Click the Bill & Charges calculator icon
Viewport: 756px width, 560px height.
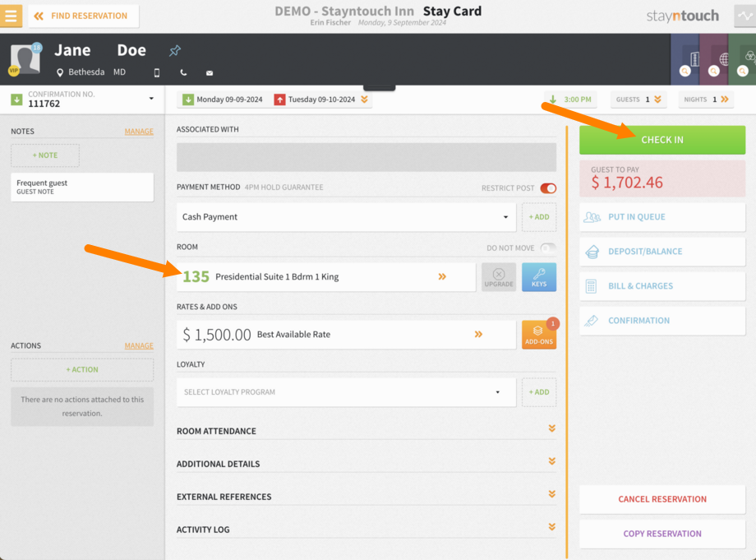[x=591, y=286]
